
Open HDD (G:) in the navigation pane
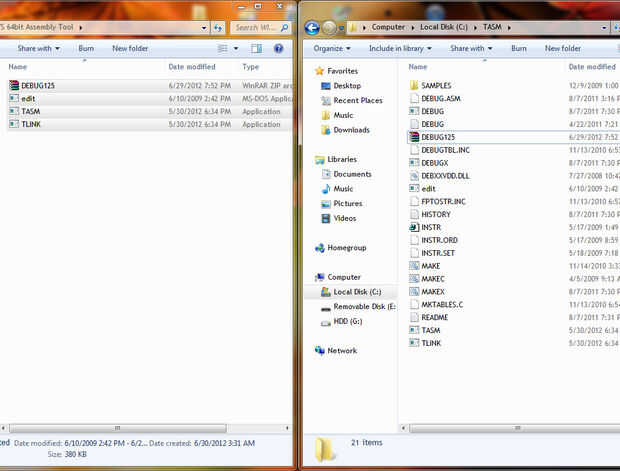tap(342, 322)
